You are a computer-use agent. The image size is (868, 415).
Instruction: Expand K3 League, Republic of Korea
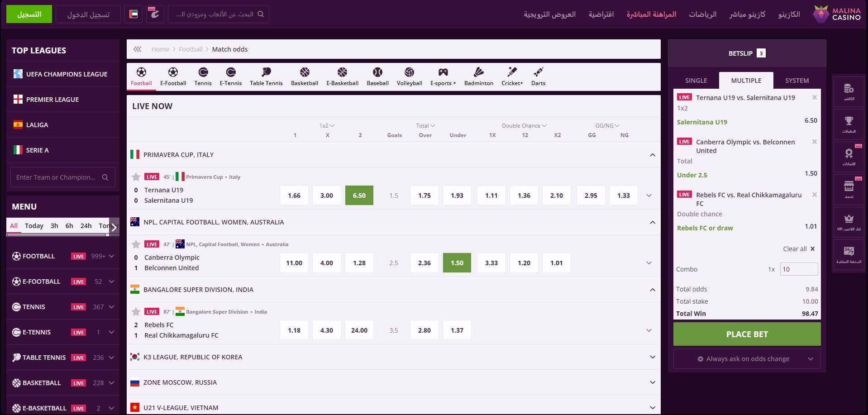point(653,357)
